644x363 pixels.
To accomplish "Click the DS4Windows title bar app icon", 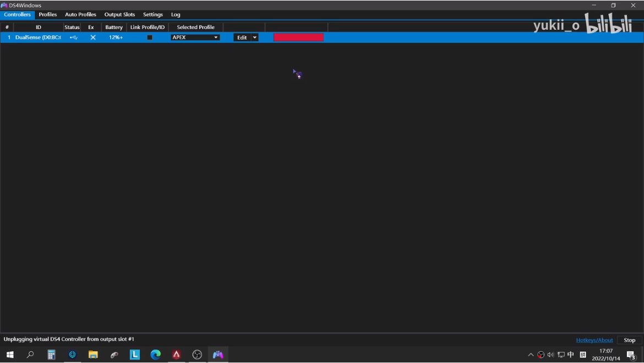I will tap(4, 6).
